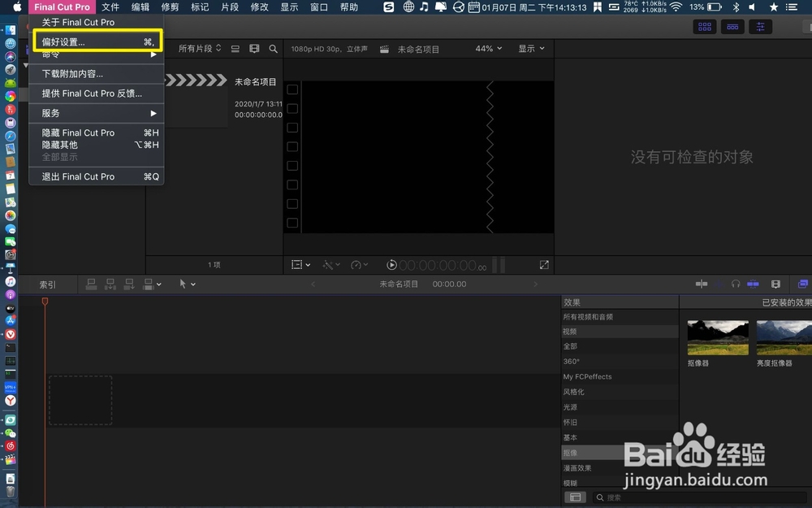Open the 窗口 menu

[319, 7]
